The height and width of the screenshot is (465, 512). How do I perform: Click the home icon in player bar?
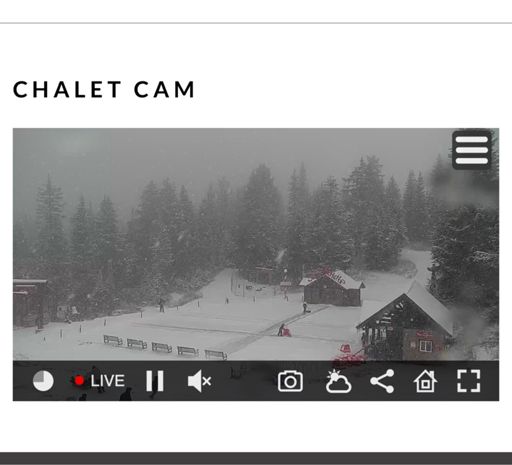click(x=425, y=381)
